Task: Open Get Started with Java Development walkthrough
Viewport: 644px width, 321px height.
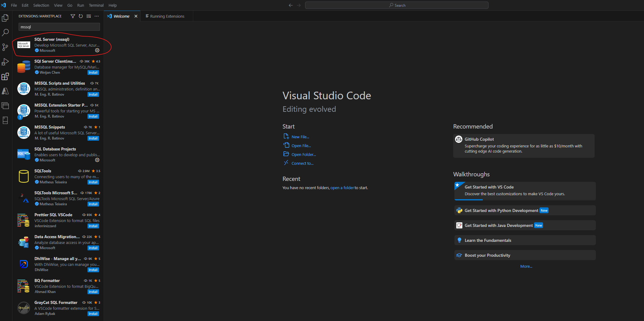Action: tap(525, 225)
